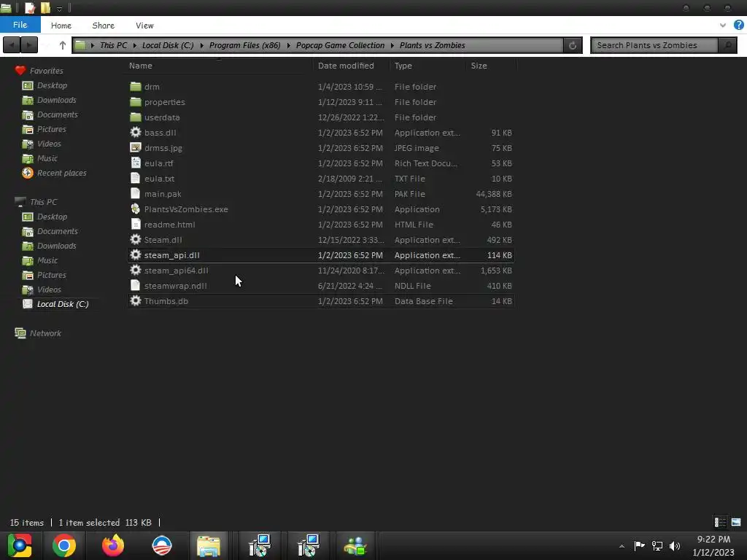Select the Thumbs.db gear icon

pos(136,301)
